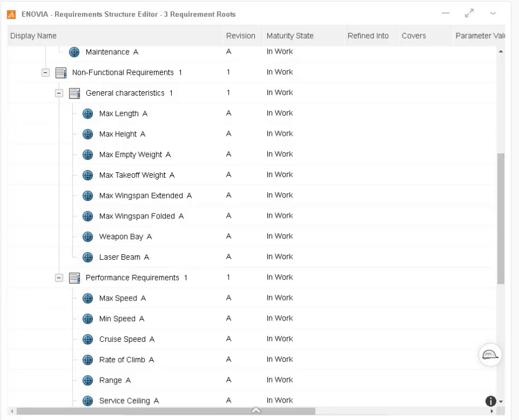Click the Non-Functional Requirements specification icon
Screen dimensions: 519x420
(x=61, y=72)
